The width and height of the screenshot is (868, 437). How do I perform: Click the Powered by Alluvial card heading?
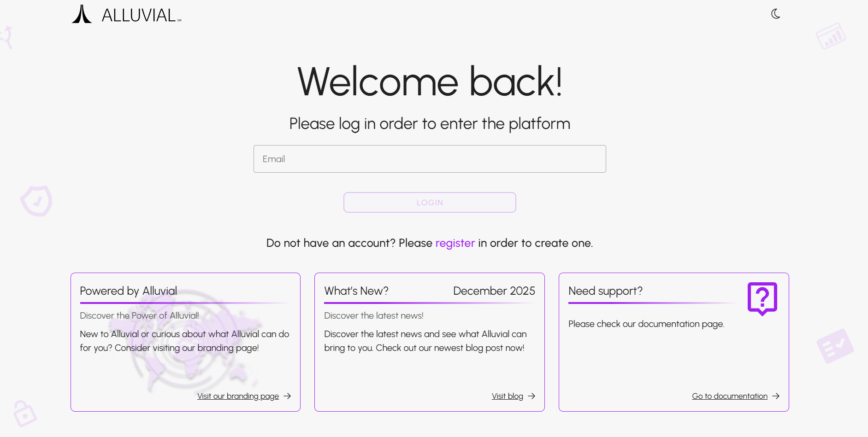coord(128,291)
